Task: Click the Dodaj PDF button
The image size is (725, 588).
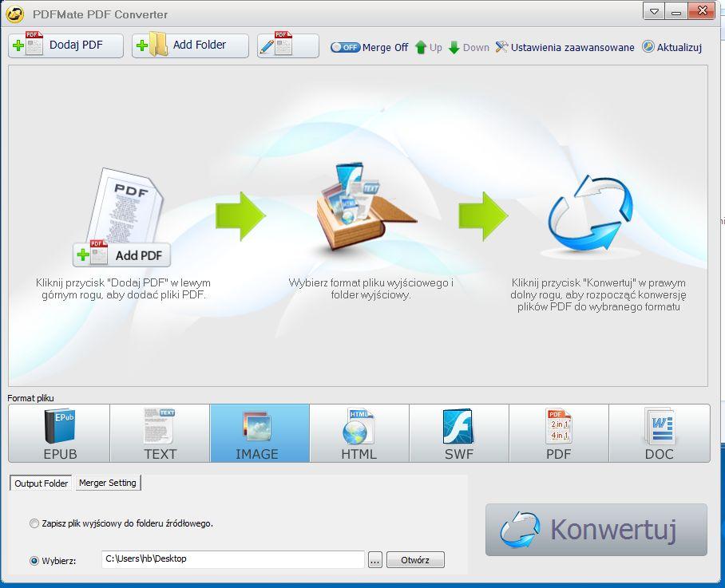Action: click(65, 45)
